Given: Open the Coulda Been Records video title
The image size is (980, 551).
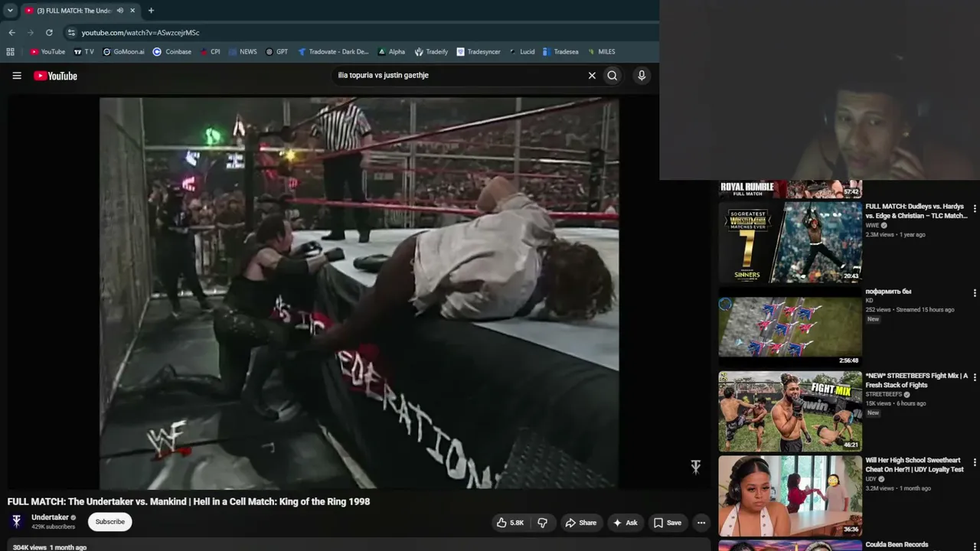Looking at the screenshot, I should click(897, 545).
